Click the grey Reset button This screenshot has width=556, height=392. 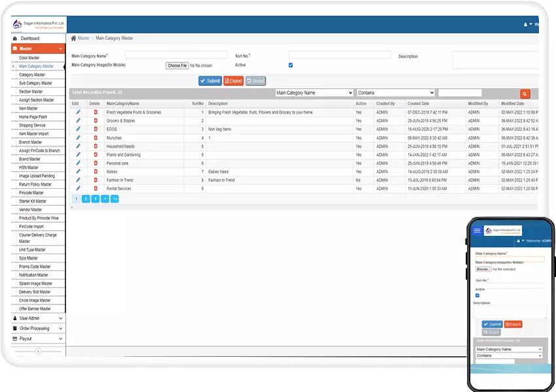(255, 81)
